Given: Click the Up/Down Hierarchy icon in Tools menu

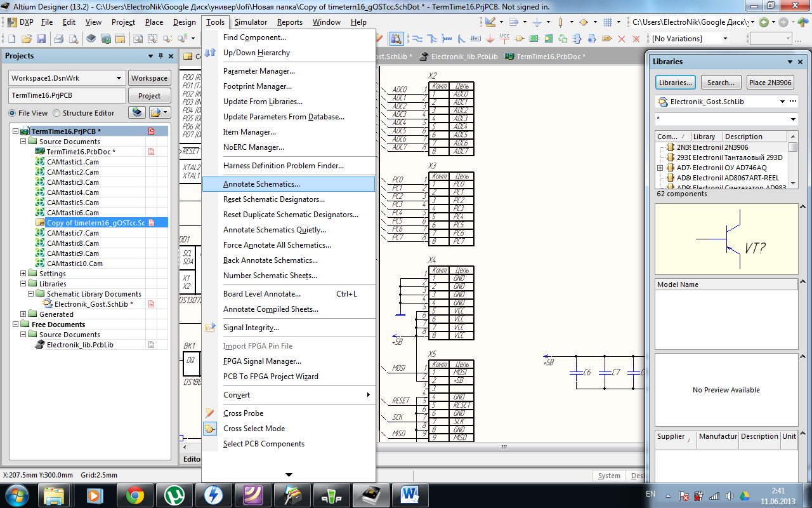Looking at the screenshot, I should click(x=211, y=53).
